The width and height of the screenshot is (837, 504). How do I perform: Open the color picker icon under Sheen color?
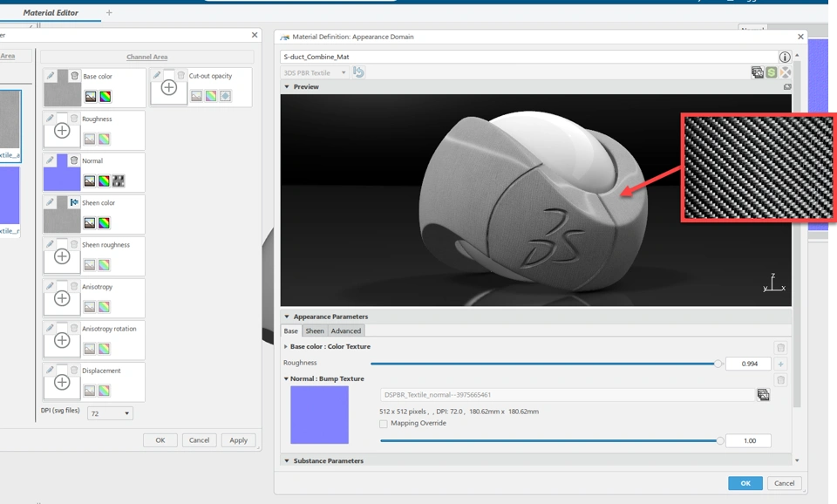[104, 222]
